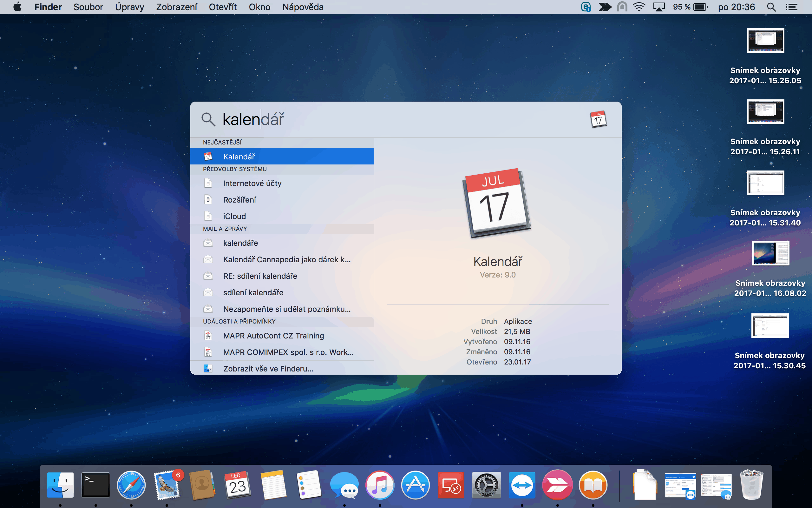Select screenshot 15.26.05 desktop file

[x=765, y=57]
